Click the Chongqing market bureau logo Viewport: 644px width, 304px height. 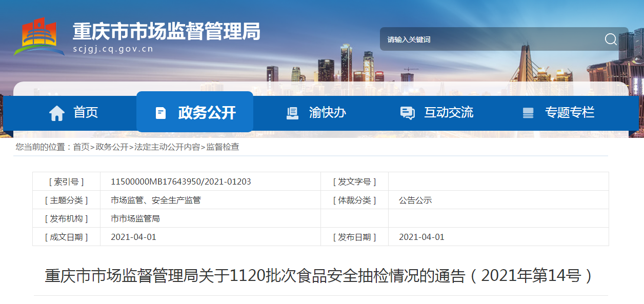point(39,36)
